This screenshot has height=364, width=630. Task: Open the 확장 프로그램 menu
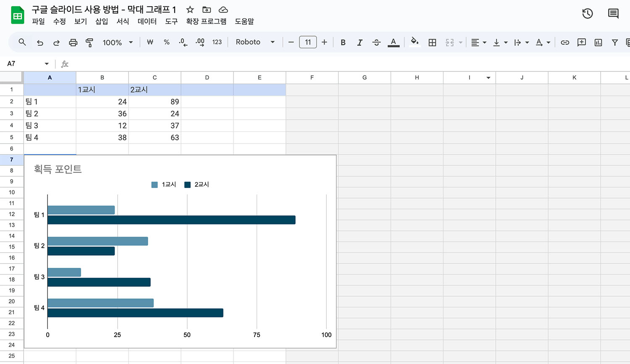(206, 21)
